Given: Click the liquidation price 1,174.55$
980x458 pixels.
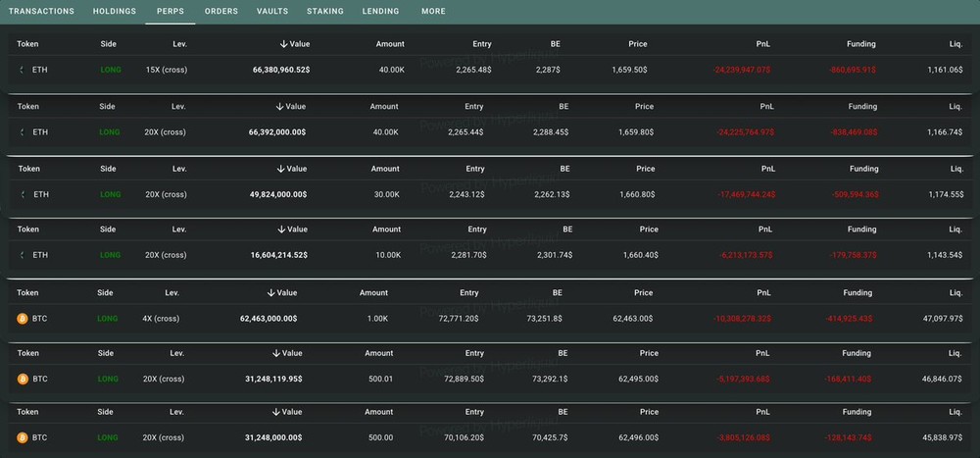Looking at the screenshot, I should (x=947, y=194).
